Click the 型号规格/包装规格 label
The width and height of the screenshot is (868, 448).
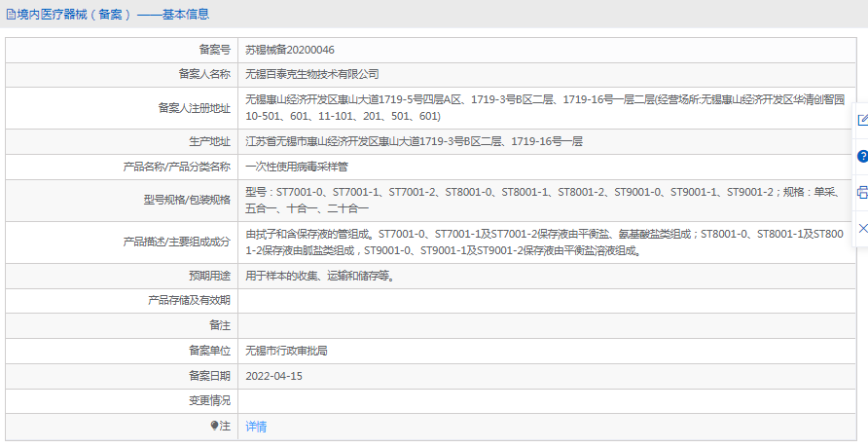187,201
